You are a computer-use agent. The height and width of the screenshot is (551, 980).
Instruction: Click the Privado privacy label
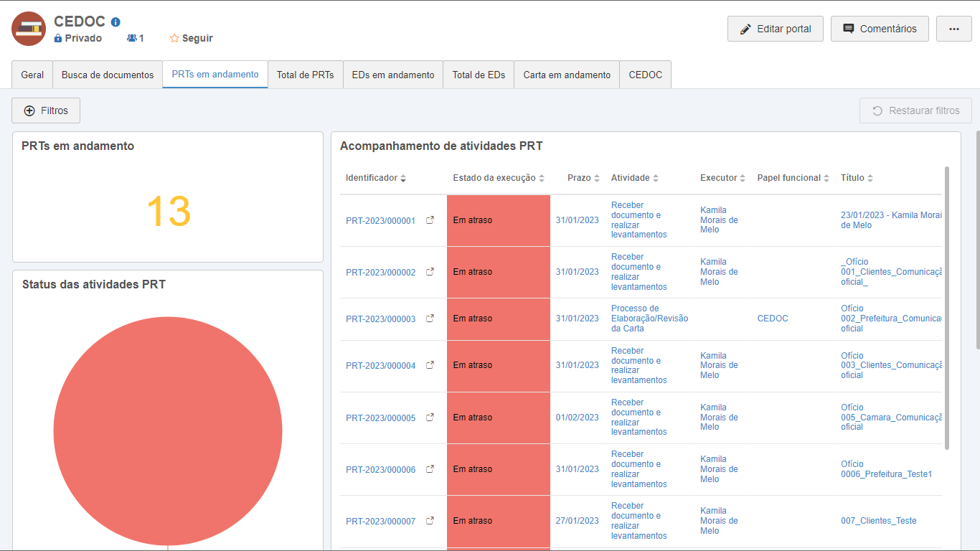pyautogui.click(x=78, y=38)
